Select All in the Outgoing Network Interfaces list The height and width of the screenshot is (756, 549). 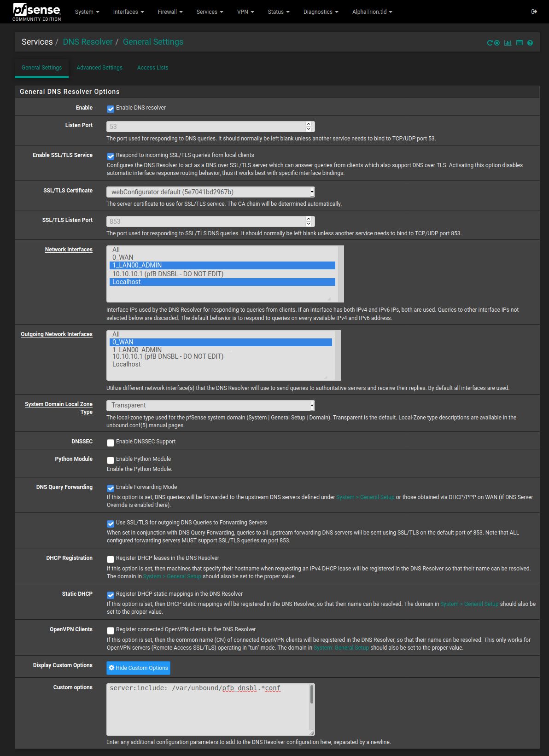[x=221, y=334]
